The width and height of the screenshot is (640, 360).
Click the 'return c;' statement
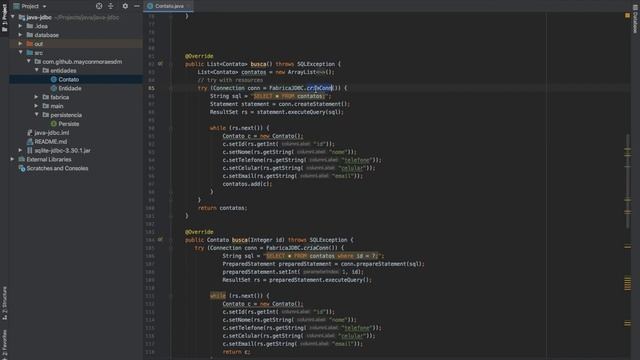[x=236, y=352]
